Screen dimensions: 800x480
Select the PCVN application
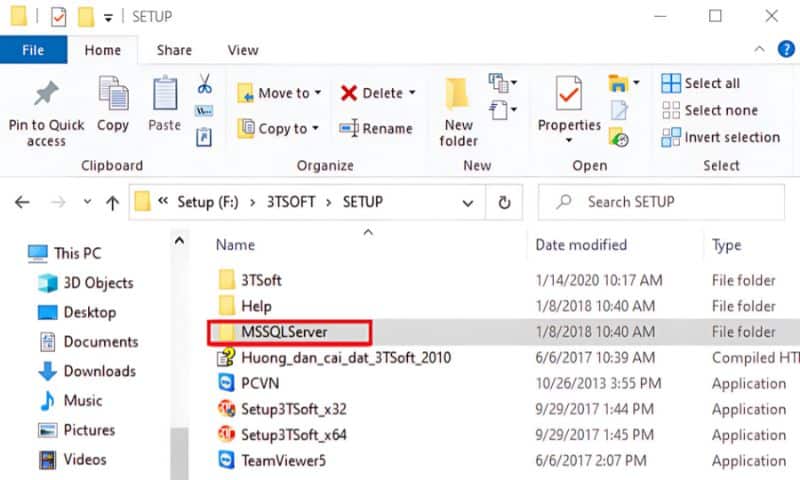(248, 383)
